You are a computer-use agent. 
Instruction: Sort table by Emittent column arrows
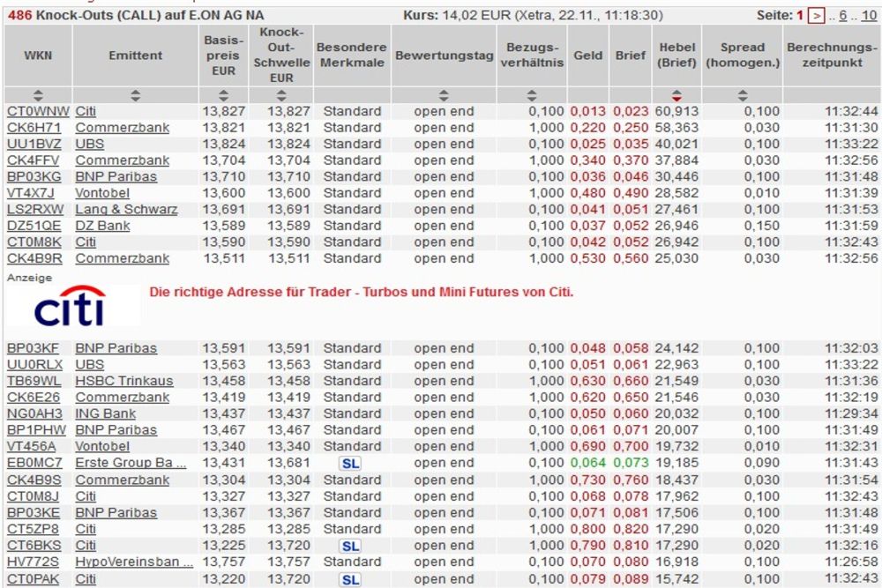pos(135,95)
